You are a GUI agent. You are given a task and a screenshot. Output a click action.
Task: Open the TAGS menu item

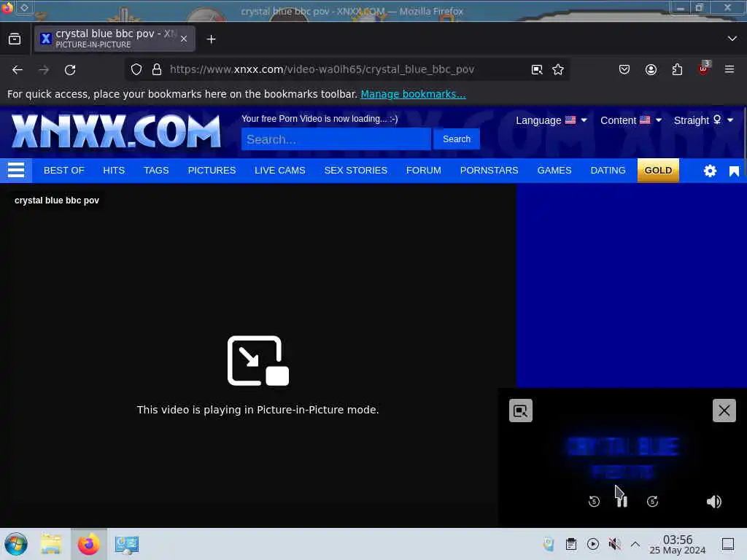click(x=156, y=171)
